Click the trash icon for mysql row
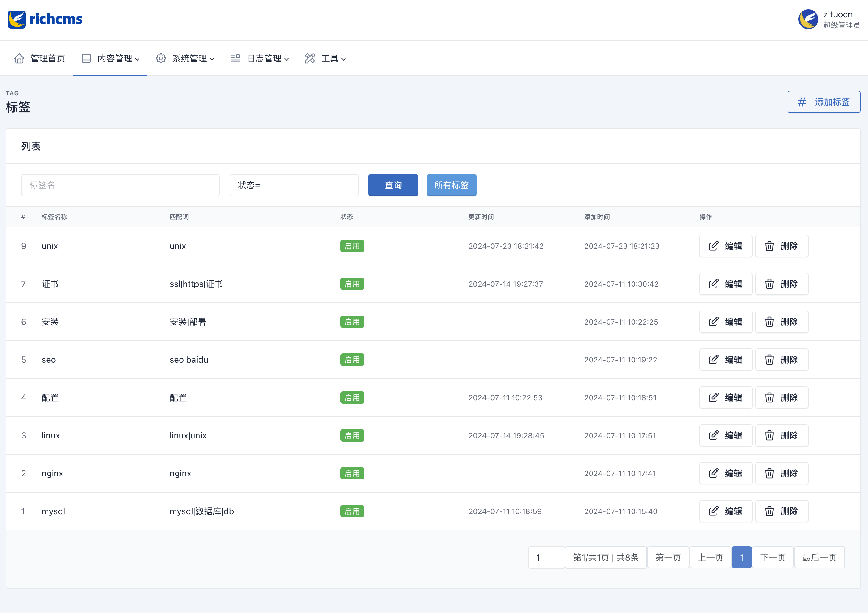The height and width of the screenshot is (613, 868). click(x=769, y=511)
